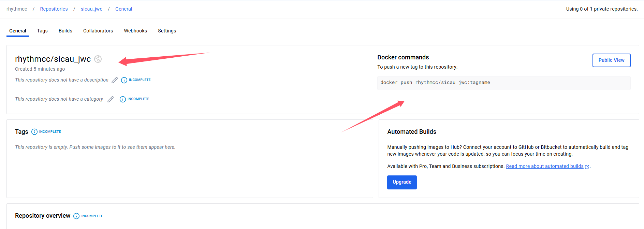Click the 'Manually pushing images to Hub?' paragraph
Viewport: 644px width, 229px height.
click(508, 151)
